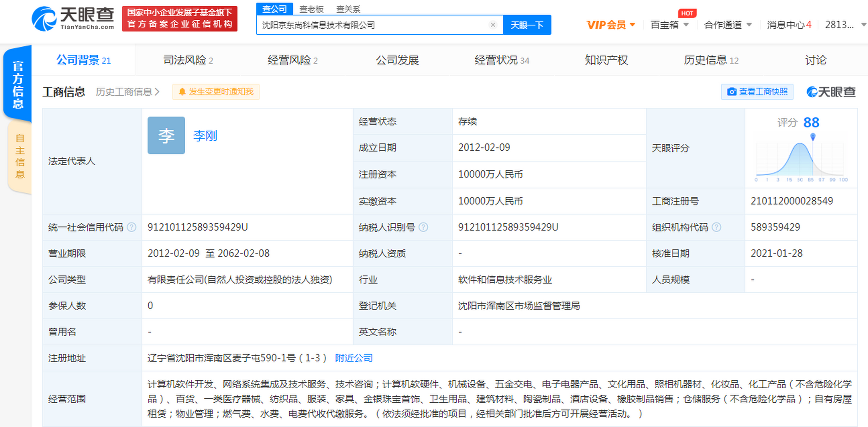Image resolution: width=868 pixels, height=427 pixels.
Task: Switch to the 查老板 search tab
Action: [311, 9]
